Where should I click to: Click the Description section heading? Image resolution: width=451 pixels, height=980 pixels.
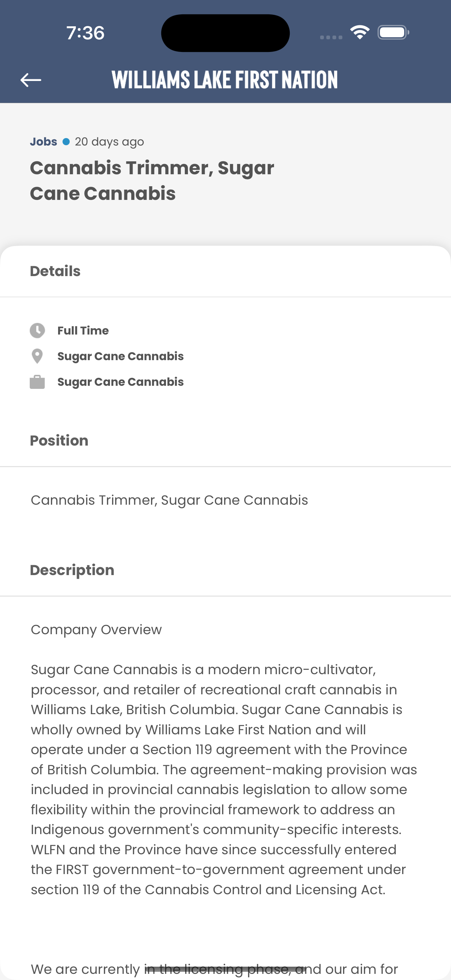tap(72, 570)
